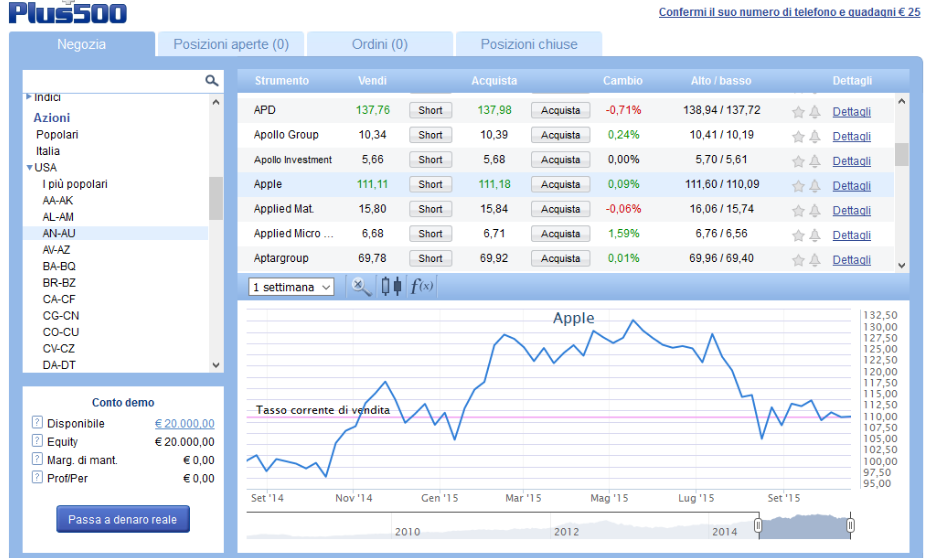Add Applied Mat. to favorites star

coord(798,211)
